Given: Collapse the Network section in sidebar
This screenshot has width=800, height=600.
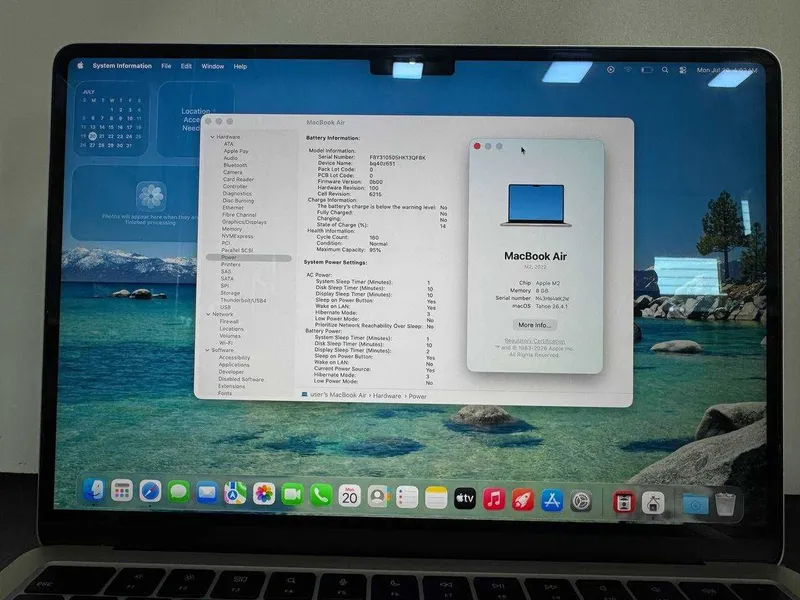Looking at the screenshot, I should click(x=208, y=314).
